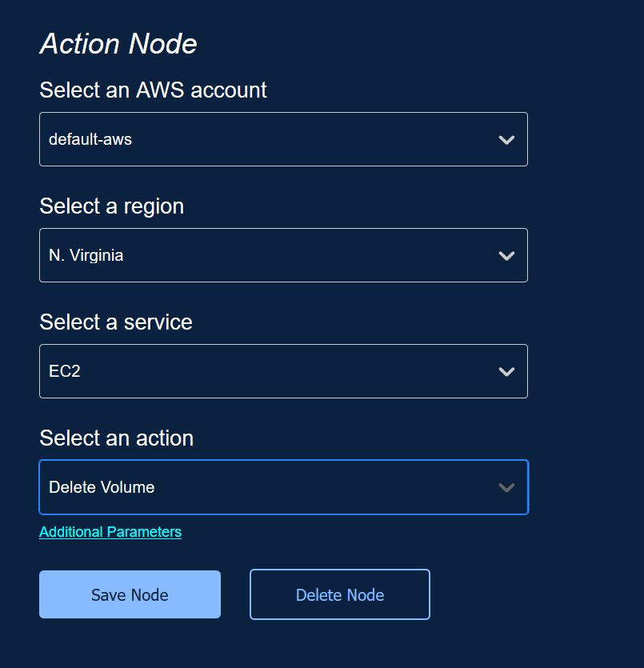Click the chevron arrow in the AWS account box
The height and width of the screenshot is (668, 644).
pyautogui.click(x=506, y=140)
